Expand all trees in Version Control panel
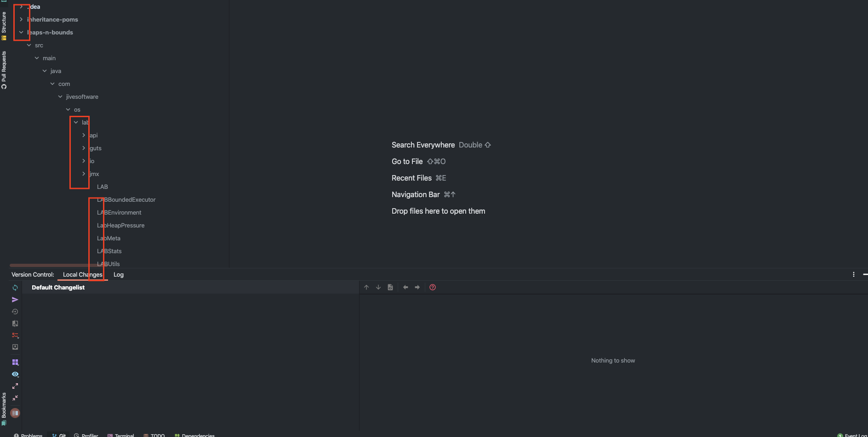868x437 pixels. click(15, 386)
